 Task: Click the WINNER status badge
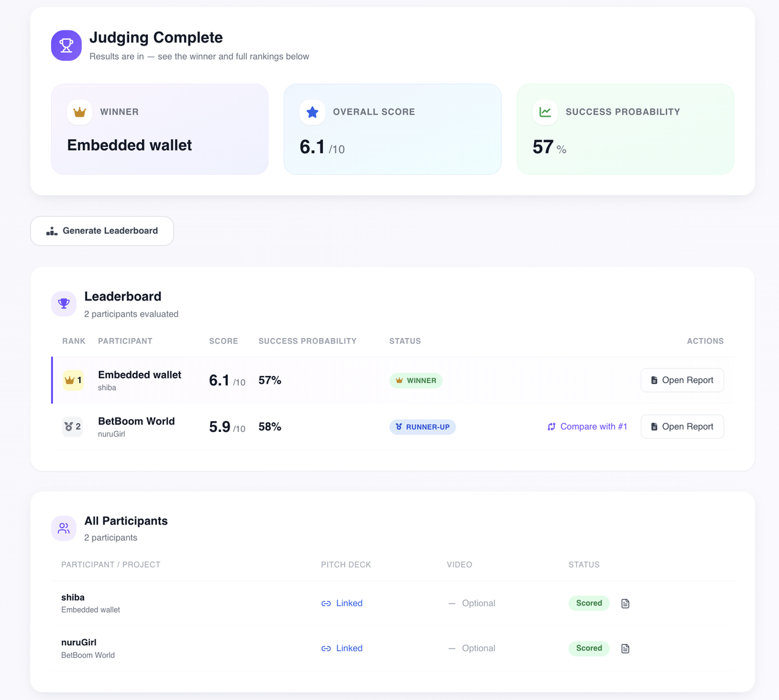[416, 381]
